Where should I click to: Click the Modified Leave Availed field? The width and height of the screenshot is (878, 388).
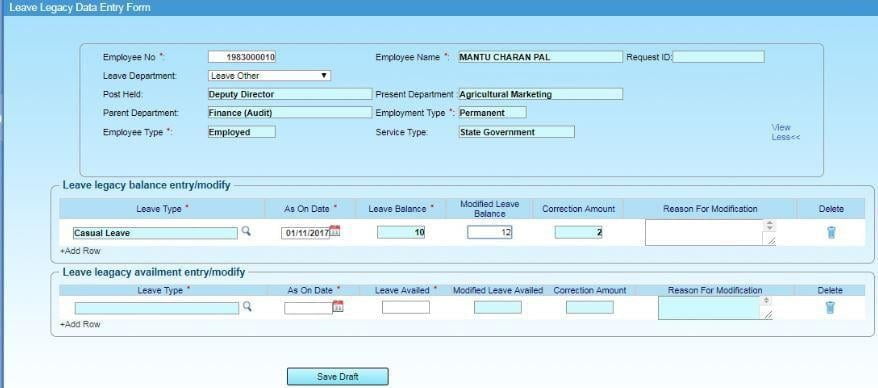pos(498,307)
